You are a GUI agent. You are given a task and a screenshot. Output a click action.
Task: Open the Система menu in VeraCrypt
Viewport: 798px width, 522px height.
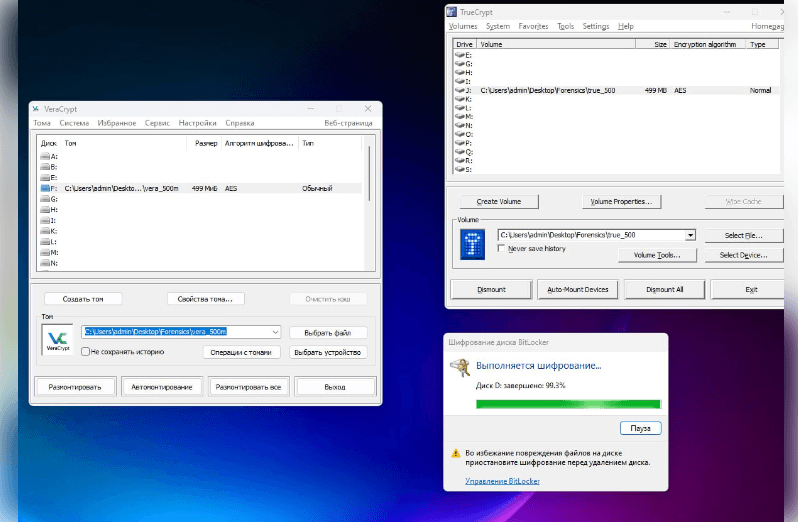point(74,123)
